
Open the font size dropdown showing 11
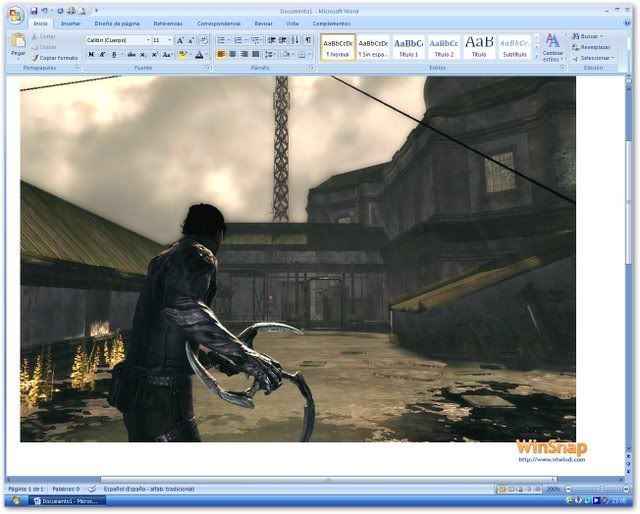point(162,40)
